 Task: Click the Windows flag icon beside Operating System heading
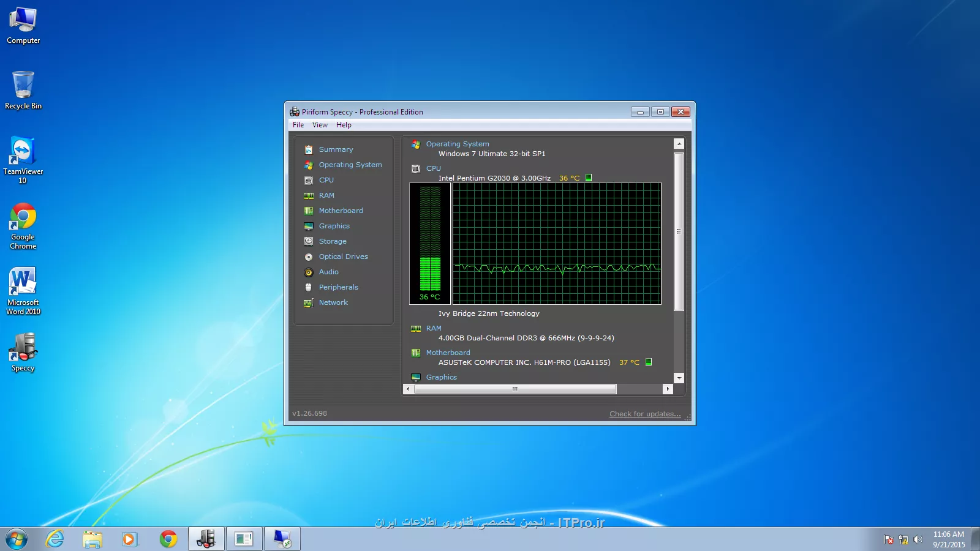416,144
